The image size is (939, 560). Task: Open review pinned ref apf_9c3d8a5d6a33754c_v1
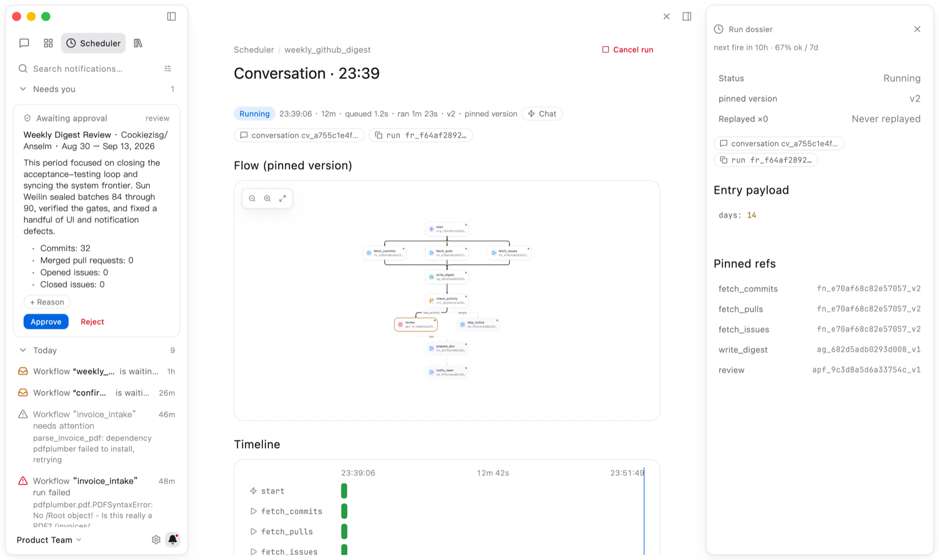pos(866,370)
